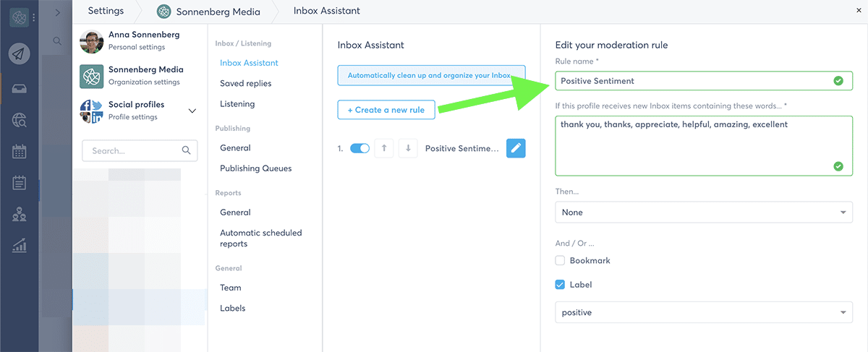Open Sonnenberg Media organization settings
Screen dimensions: 868x352
pyautogui.click(x=145, y=75)
